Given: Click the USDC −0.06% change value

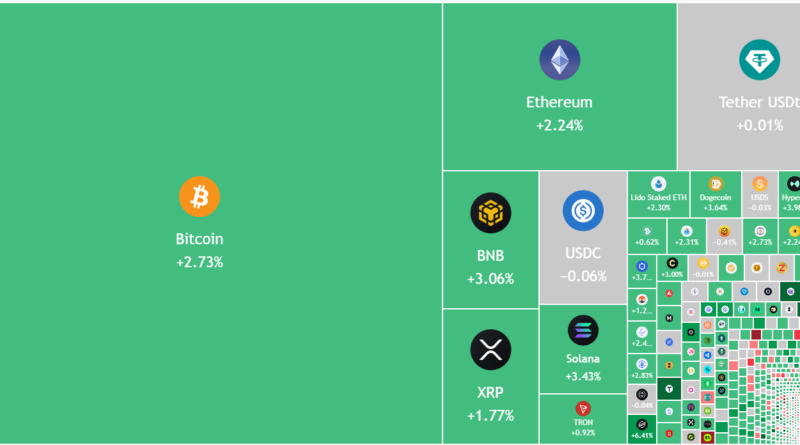Looking at the screenshot, I should 582,276.
